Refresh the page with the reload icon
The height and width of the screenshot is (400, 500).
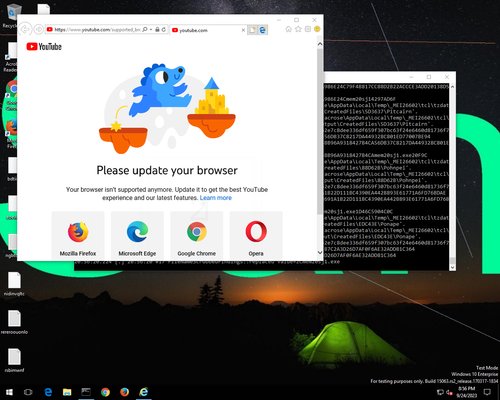[164, 29]
